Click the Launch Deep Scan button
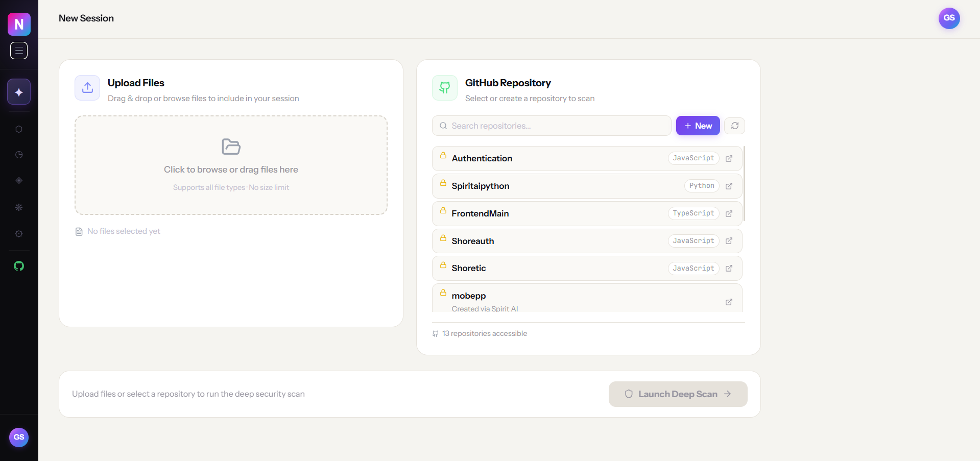The image size is (980, 461). [x=678, y=394]
